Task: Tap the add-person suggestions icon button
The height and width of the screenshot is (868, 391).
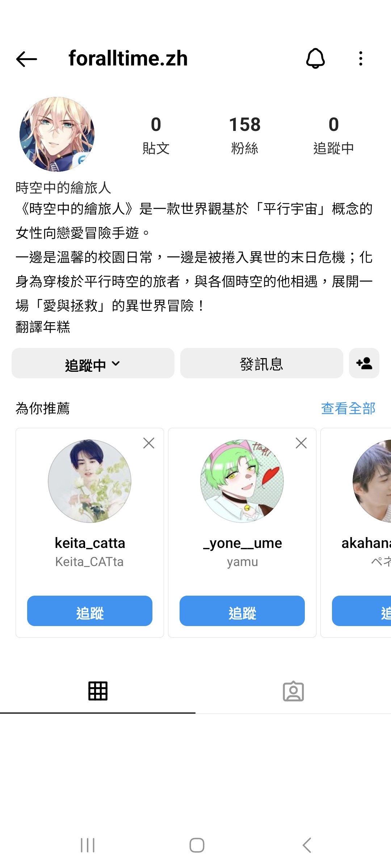Action: tap(364, 363)
